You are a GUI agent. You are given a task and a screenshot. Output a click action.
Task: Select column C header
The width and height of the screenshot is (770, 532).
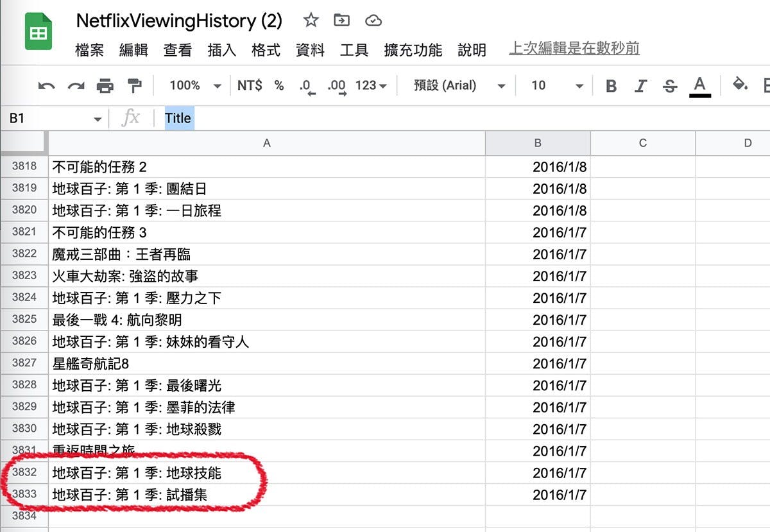click(643, 143)
